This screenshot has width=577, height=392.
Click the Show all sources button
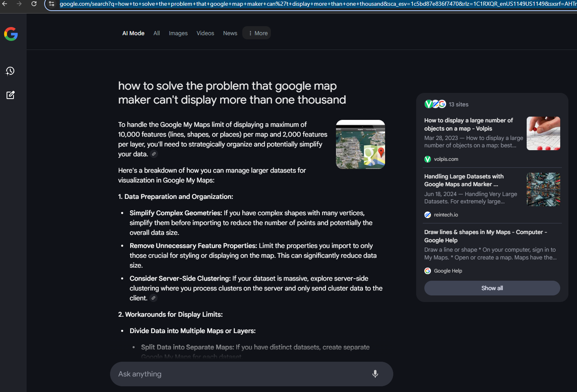click(492, 288)
